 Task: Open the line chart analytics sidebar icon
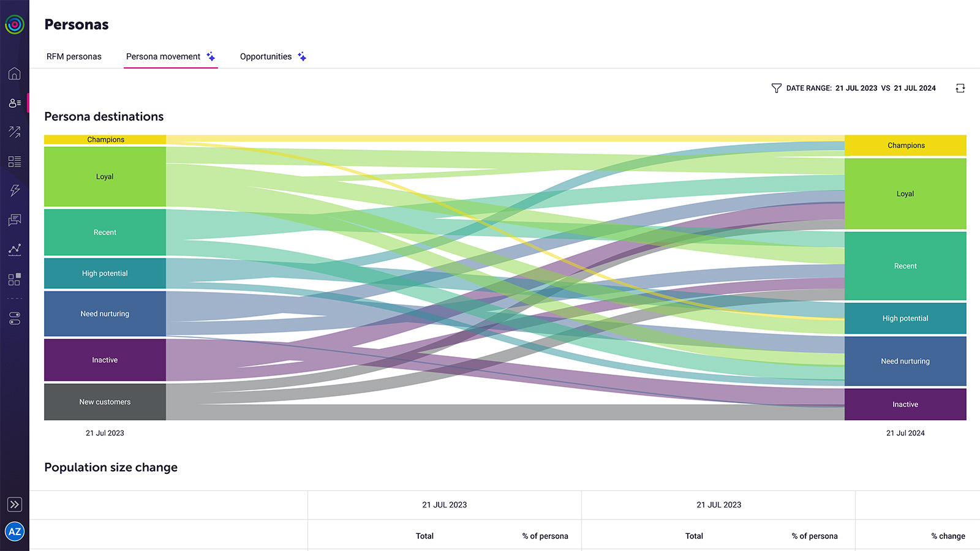click(x=15, y=249)
